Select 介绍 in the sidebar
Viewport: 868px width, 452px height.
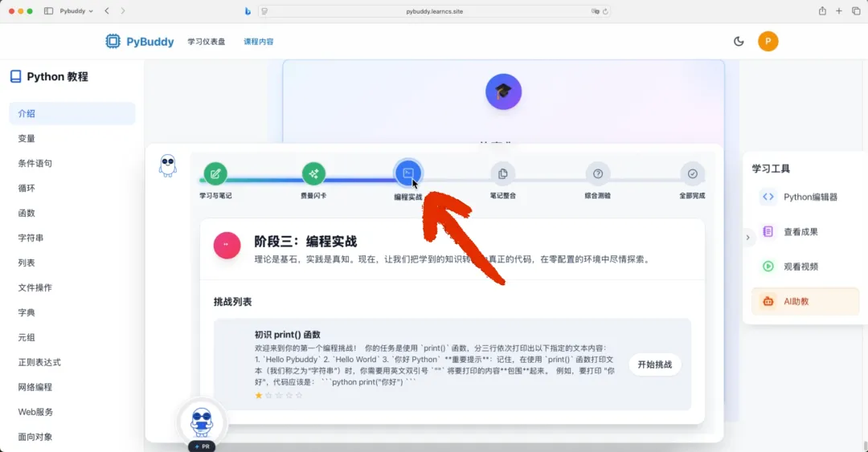[x=72, y=113]
